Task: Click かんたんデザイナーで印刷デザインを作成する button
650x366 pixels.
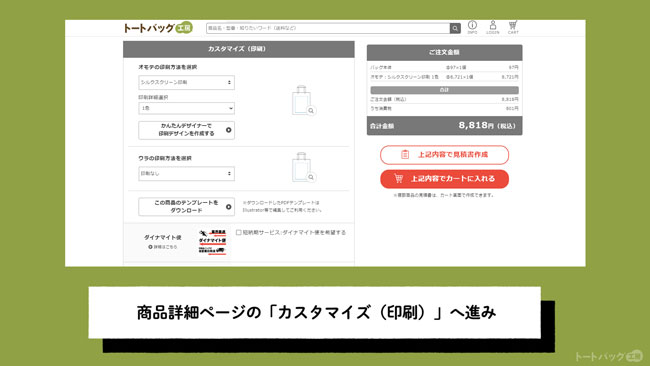Action: point(187,130)
